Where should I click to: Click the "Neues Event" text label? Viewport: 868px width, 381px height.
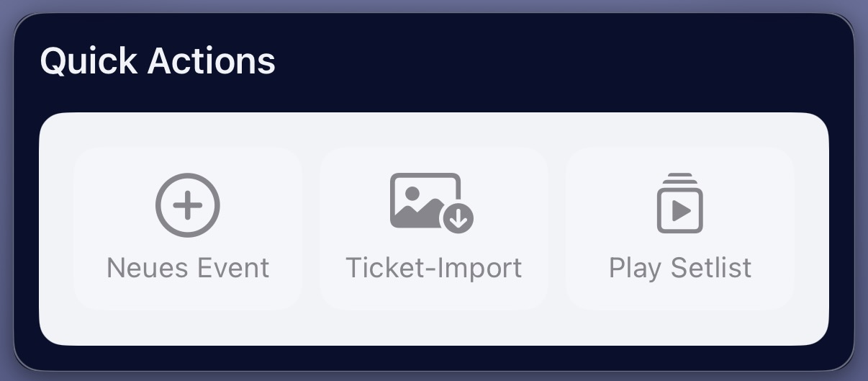pyautogui.click(x=188, y=268)
